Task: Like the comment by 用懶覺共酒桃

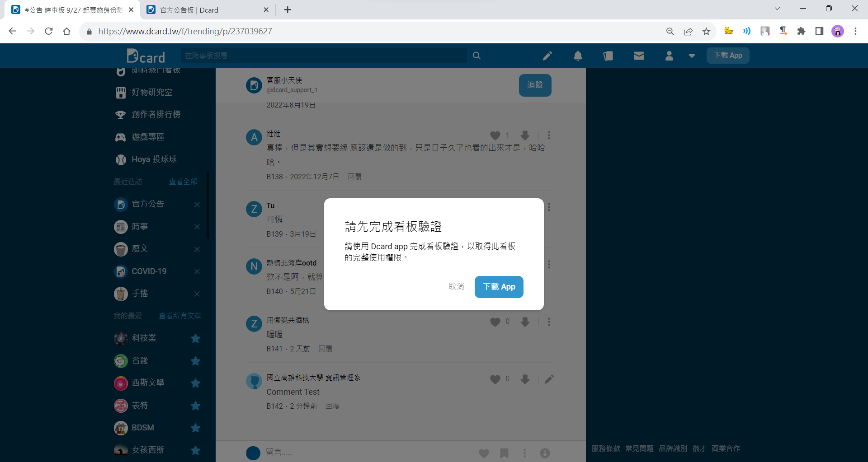Action: coord(495,322)
